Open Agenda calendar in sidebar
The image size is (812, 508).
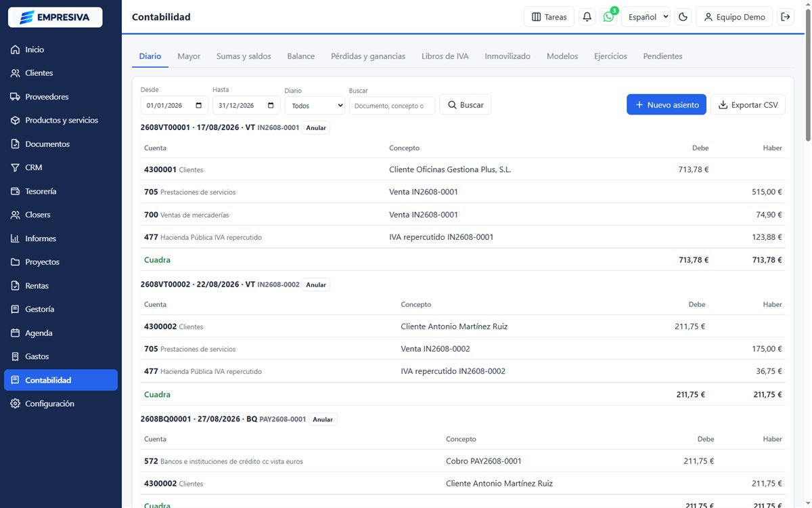point(15,333)
